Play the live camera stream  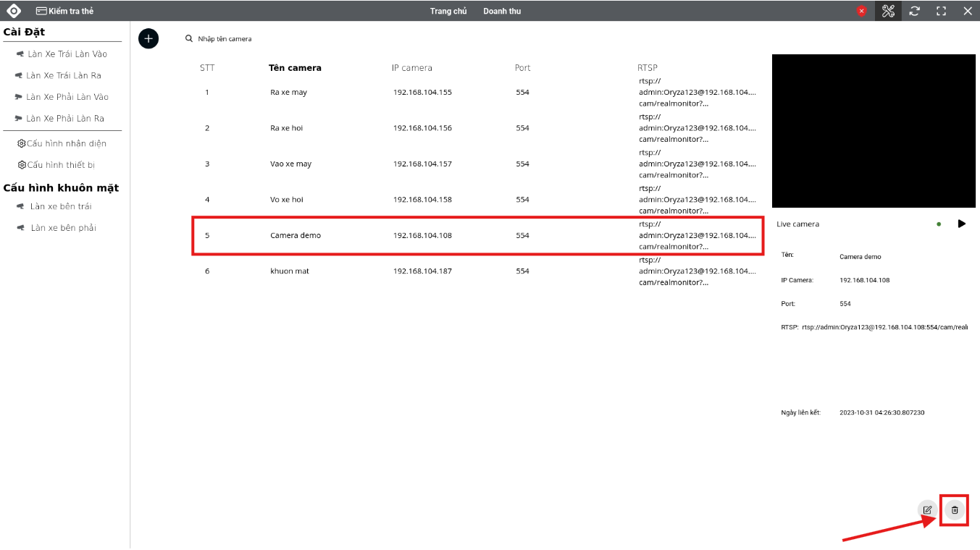961,224
